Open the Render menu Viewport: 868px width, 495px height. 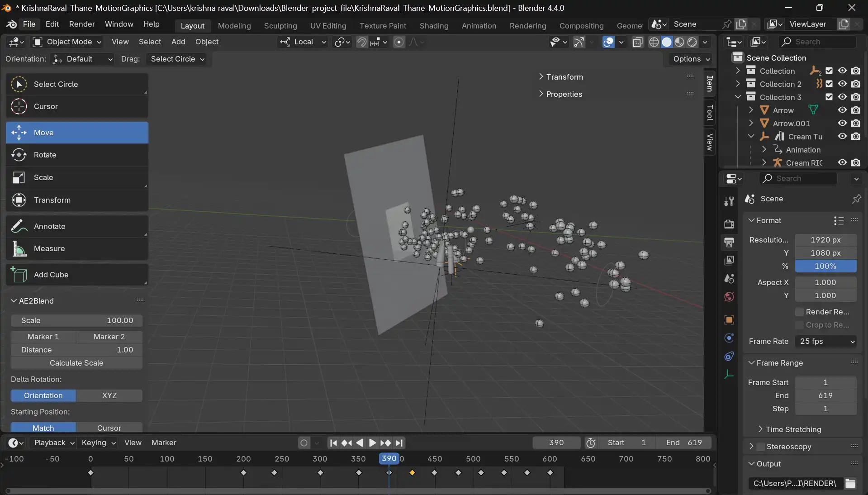[x=82, y=24]
